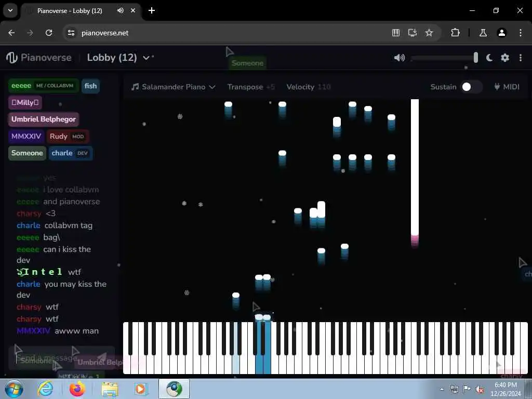Open Pianoverse settings gear
The image size is (532, 399).
coord(505,58)
